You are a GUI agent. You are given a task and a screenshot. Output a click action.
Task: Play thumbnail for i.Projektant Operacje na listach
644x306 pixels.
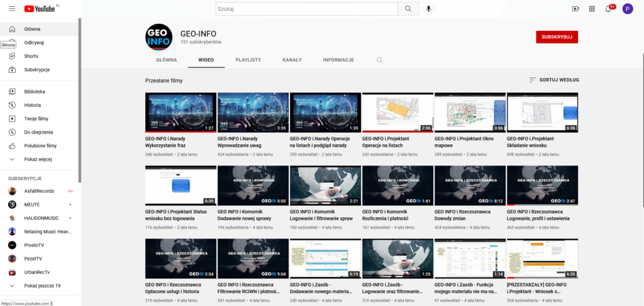click(x=397, y=112)
